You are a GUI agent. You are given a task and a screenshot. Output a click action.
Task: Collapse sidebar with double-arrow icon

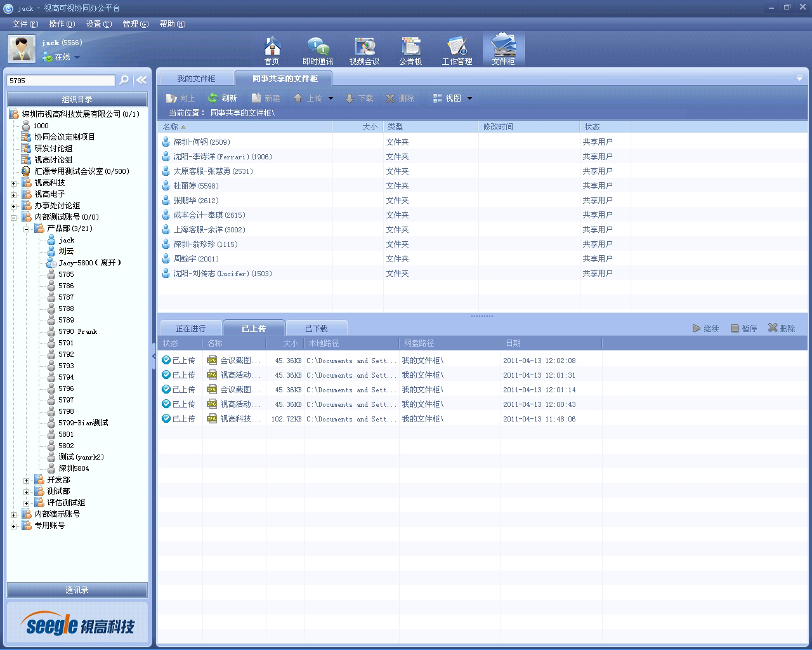[141, 80]
